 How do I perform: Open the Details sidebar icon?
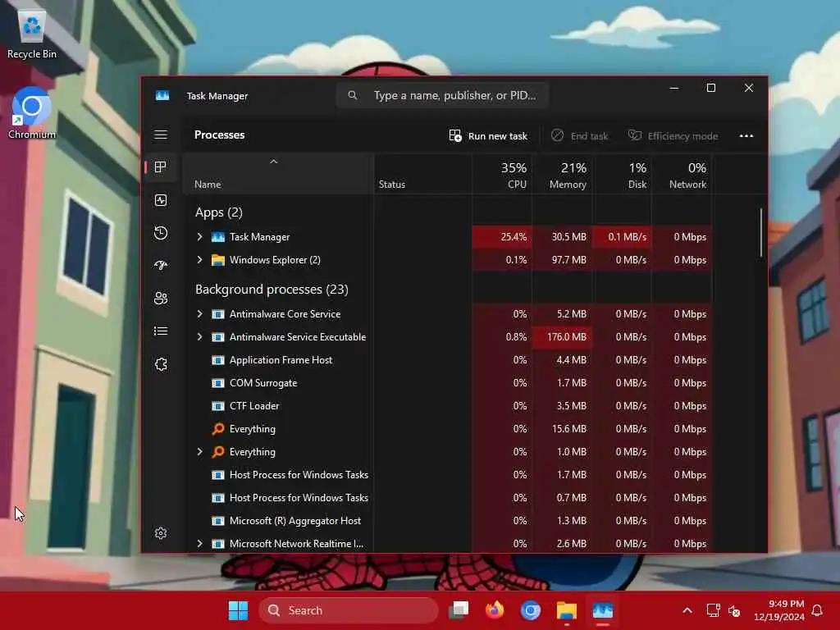(161, 331)
